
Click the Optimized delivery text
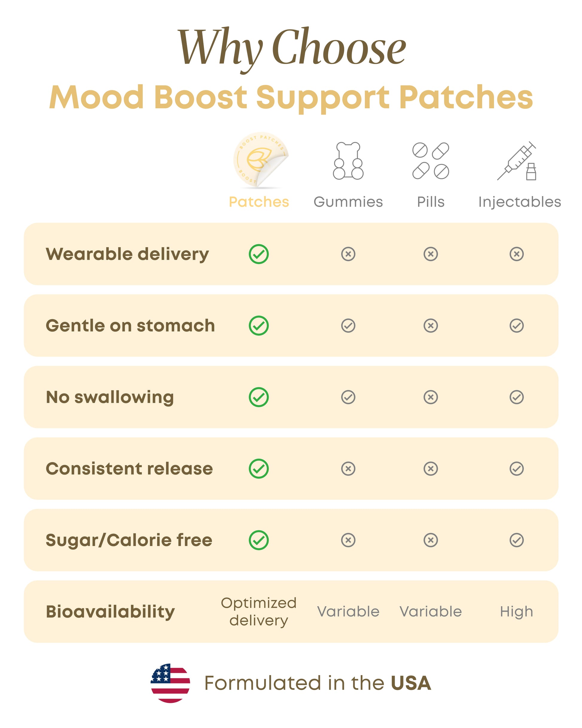[x=259, y=612]
